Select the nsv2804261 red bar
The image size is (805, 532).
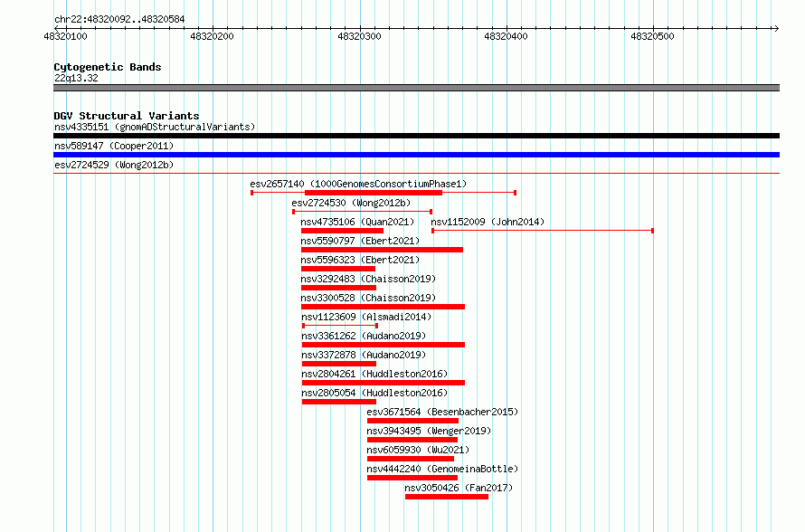pos(384,383)
